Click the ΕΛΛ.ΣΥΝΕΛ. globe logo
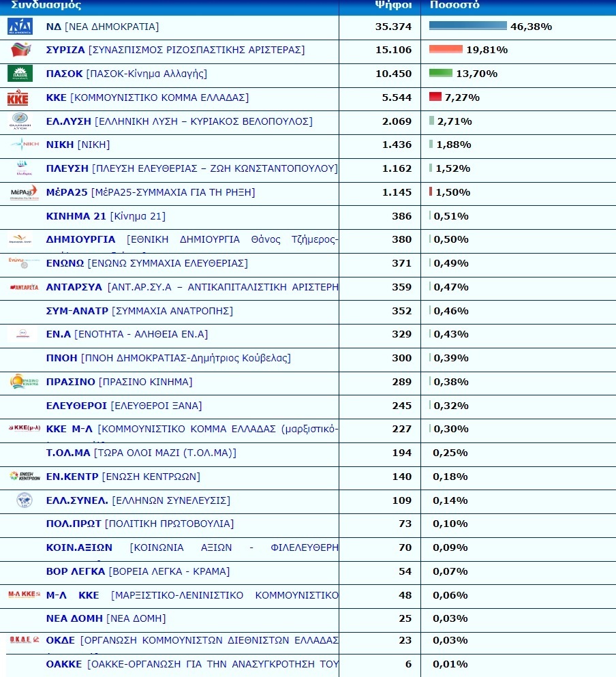The height and width of the screenshot is (677, 616). click(24, 500)
